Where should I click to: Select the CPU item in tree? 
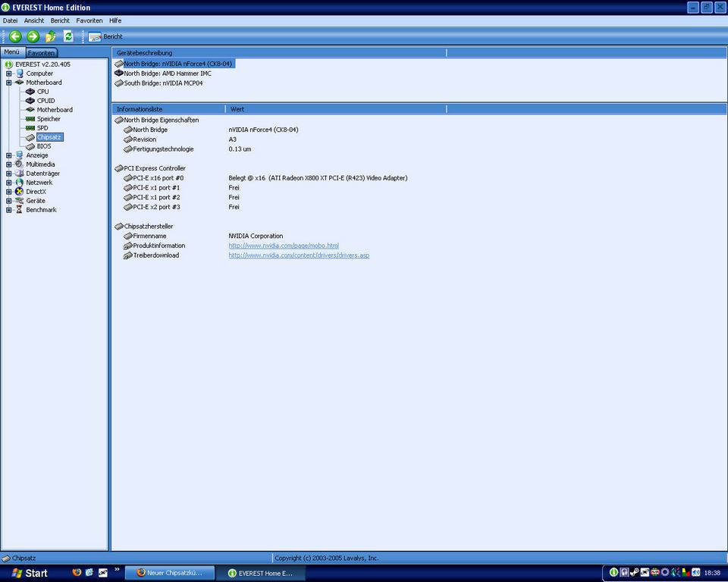tap(42, 92)
